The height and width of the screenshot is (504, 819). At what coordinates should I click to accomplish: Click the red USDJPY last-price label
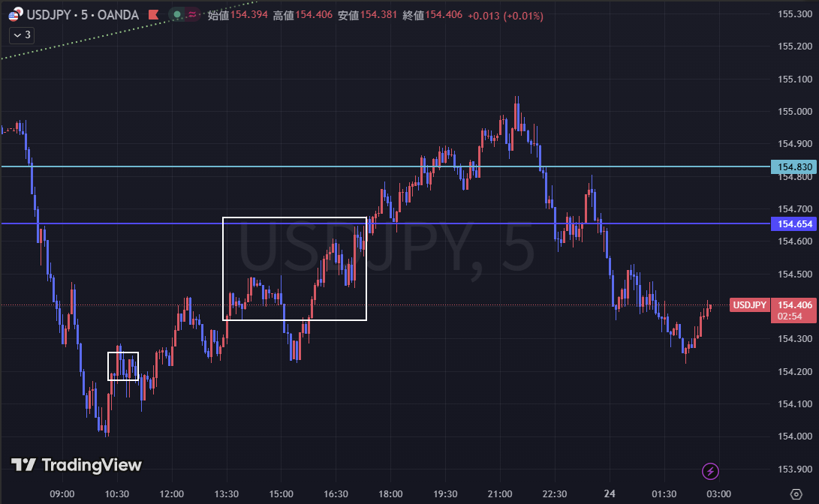click(x=749, y=304)
